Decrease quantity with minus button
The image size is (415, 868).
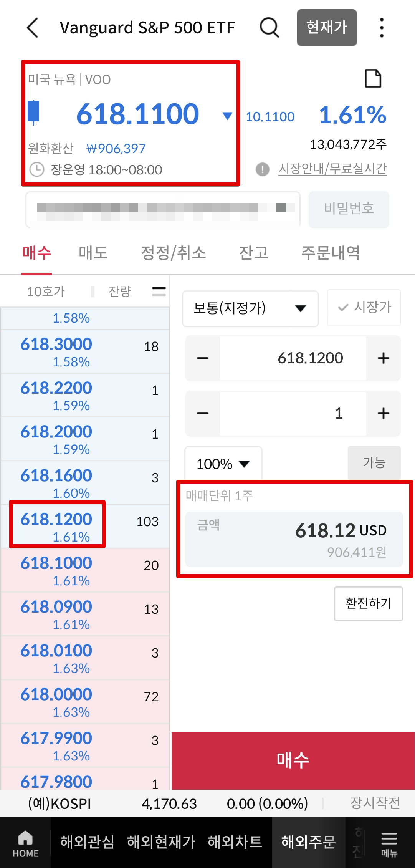pos(203,414)
